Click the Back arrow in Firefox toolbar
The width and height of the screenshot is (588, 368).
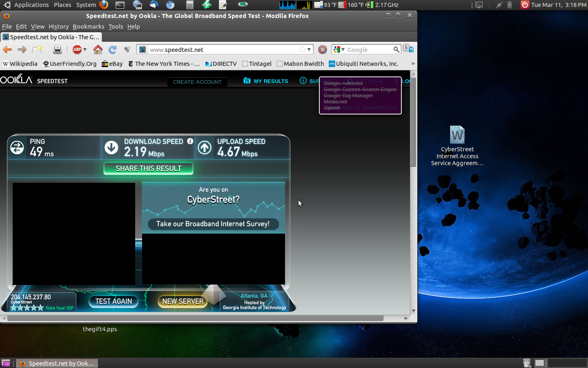point(7,49)
